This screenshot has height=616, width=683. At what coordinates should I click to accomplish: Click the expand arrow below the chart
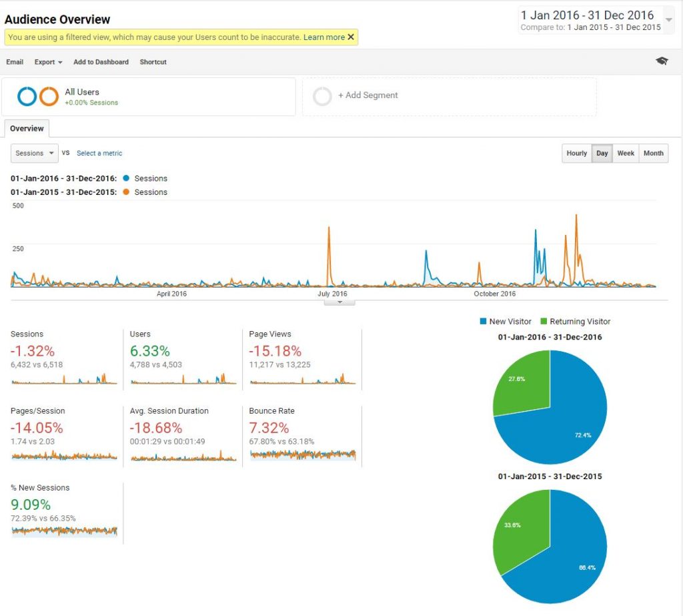tap(339, 302)
